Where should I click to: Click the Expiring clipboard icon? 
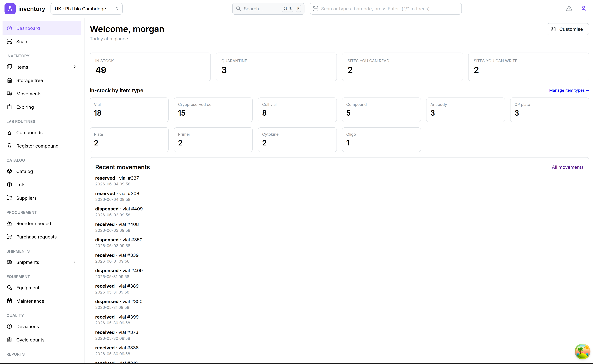9,107
